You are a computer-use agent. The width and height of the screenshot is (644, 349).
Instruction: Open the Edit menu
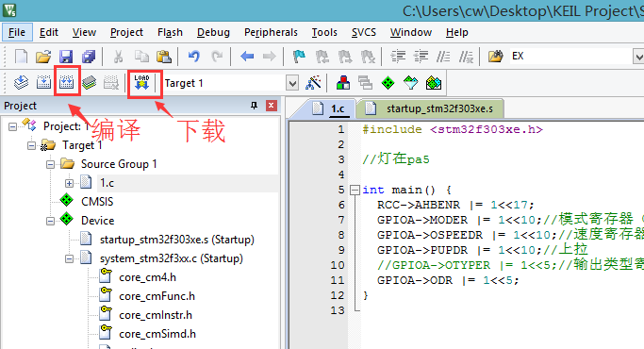pyautogui.click(x=49, y=32)
